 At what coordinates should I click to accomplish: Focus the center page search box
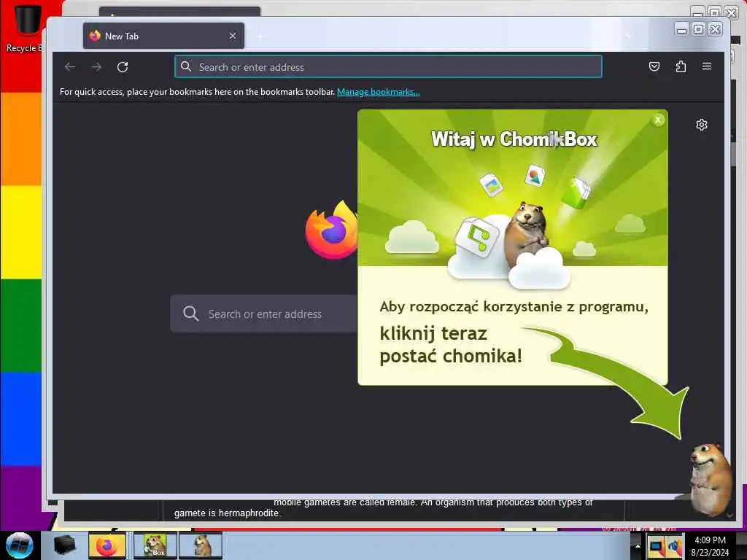[x=264, y=314]
